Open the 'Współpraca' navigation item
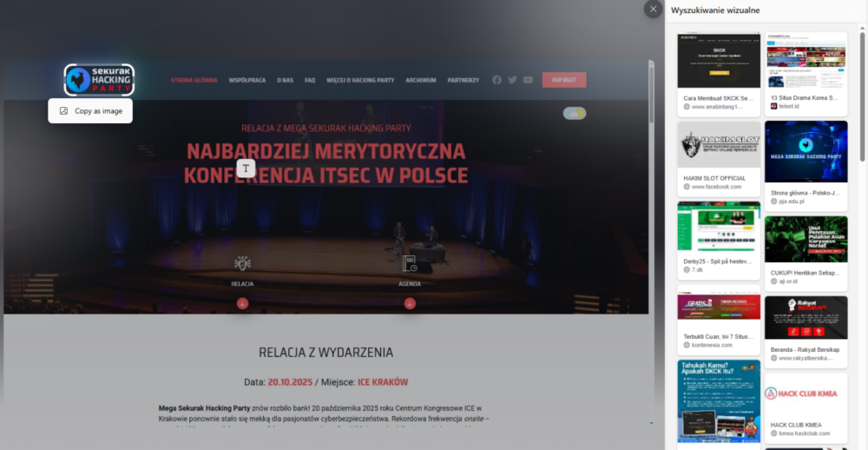 [x=247, y=80]
